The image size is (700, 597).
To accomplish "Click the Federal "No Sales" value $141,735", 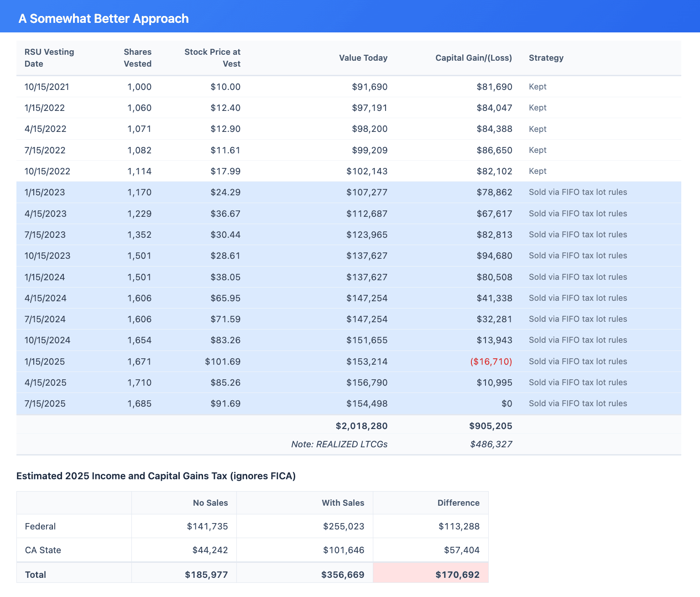I will coord(207,526).
